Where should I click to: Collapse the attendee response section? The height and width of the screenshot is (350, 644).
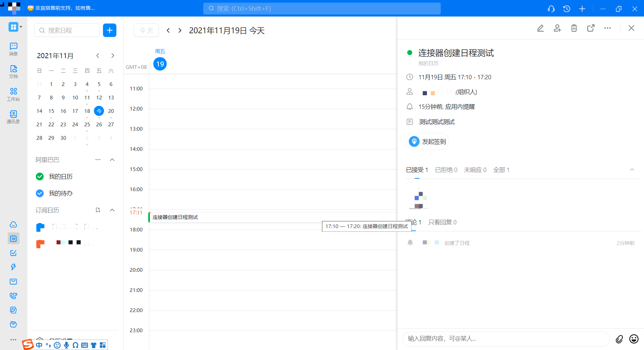[632, 170]
